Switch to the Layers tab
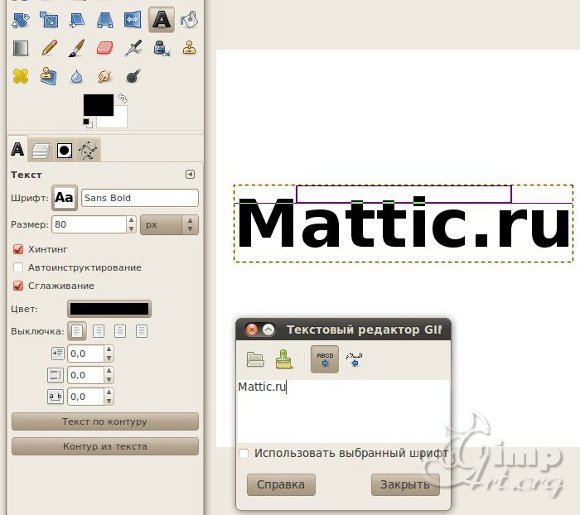The height and width of the screenshot is (515, 580). click(41, 151)
